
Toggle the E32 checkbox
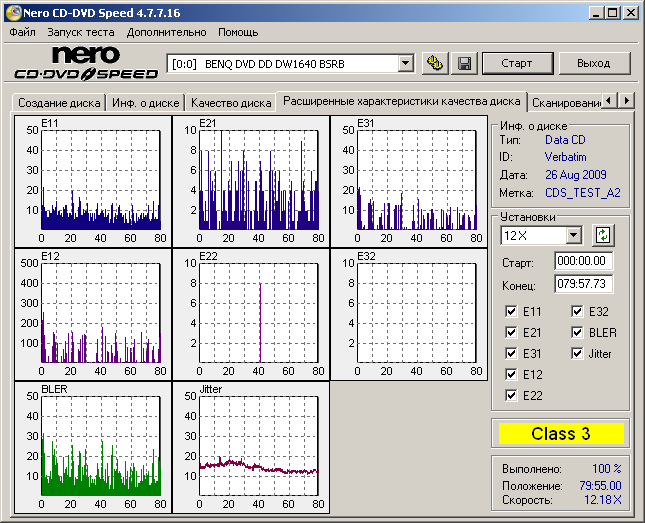[x=577, y=311]
